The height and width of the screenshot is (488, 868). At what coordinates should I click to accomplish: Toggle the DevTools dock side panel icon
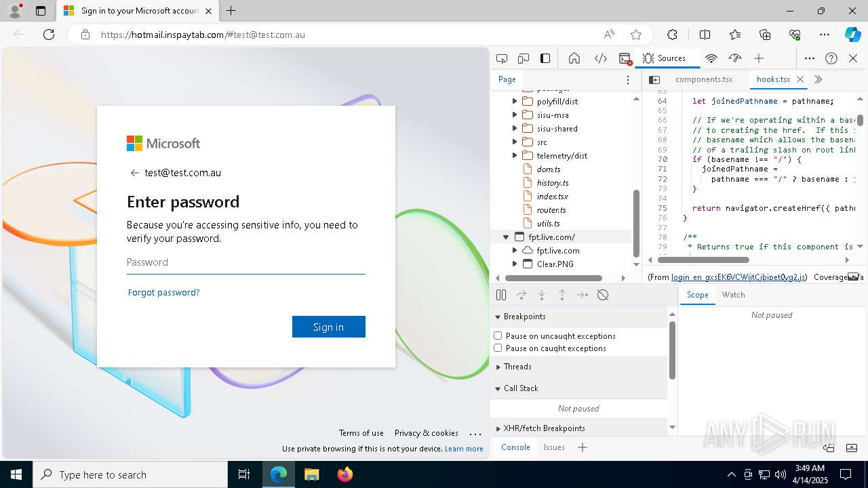545,58
